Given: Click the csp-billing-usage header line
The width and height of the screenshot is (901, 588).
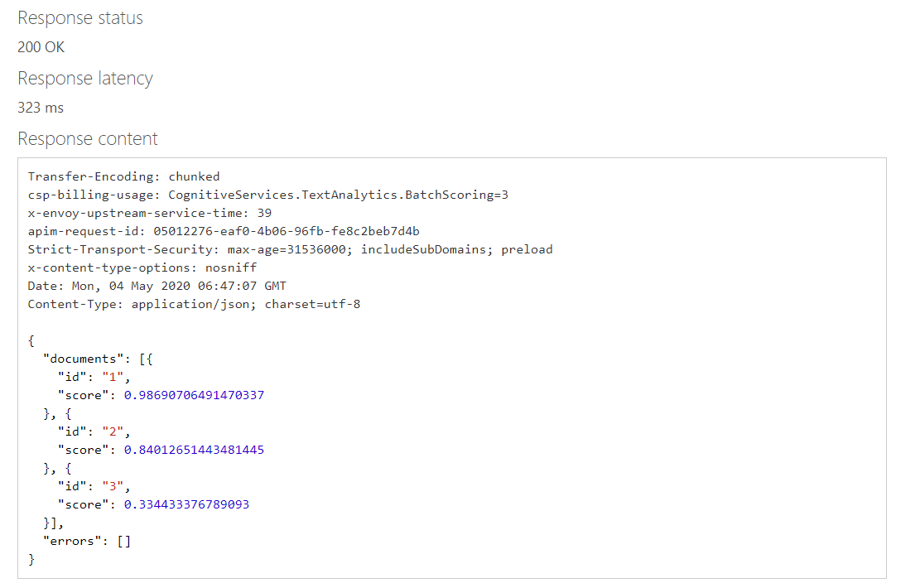Looking at the screenshot, I should (x=267, y=195).
